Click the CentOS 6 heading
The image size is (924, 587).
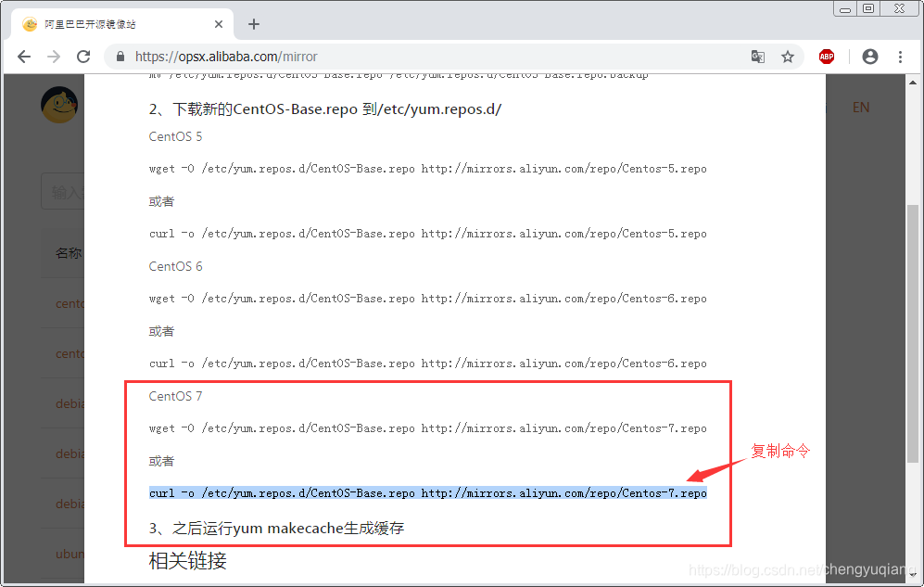(x=175, y=266)
